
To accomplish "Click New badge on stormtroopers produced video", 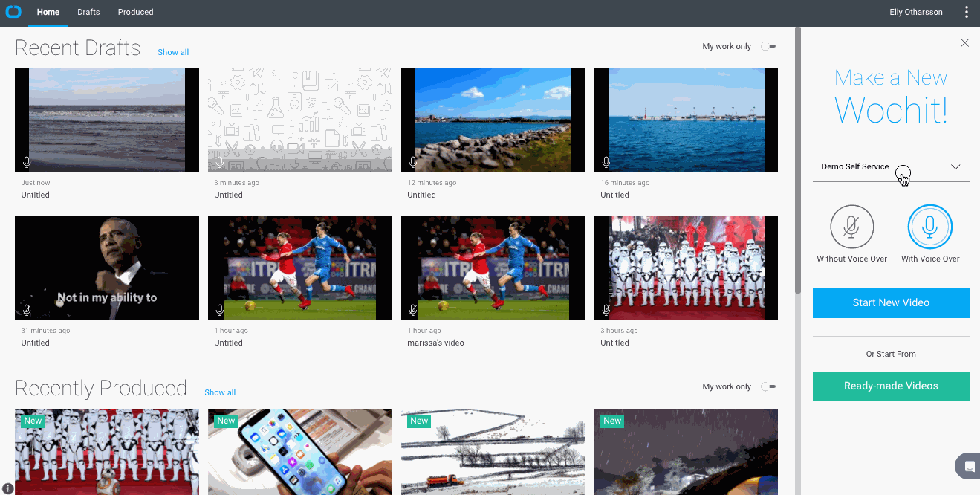I will 33,421.
